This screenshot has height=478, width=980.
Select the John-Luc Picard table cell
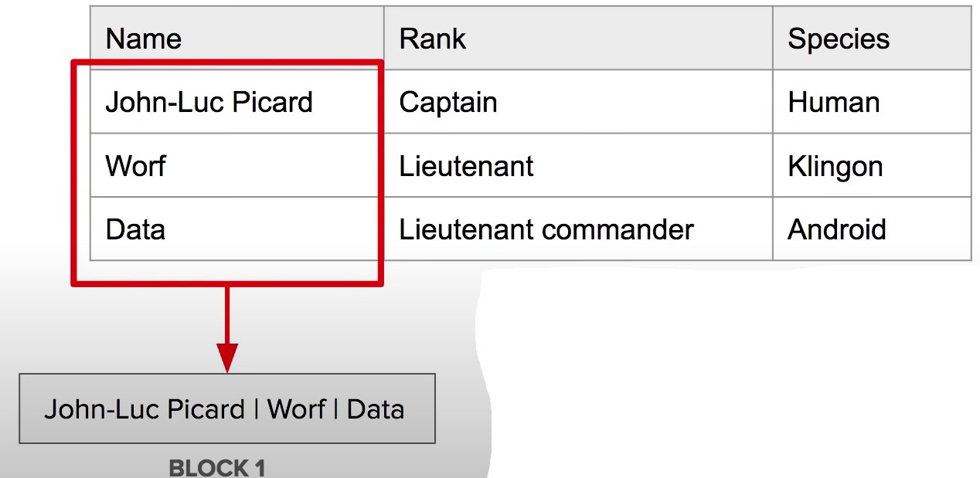pyautogui.click(x=209, y=102)
